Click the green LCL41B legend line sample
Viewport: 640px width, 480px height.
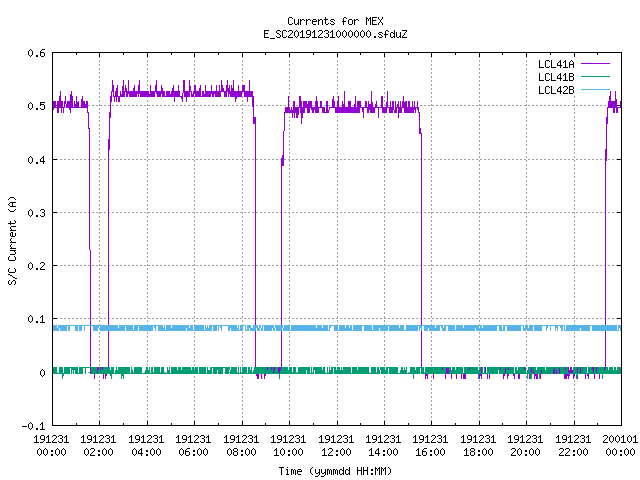pyautogui.click(x=595, y=77)
